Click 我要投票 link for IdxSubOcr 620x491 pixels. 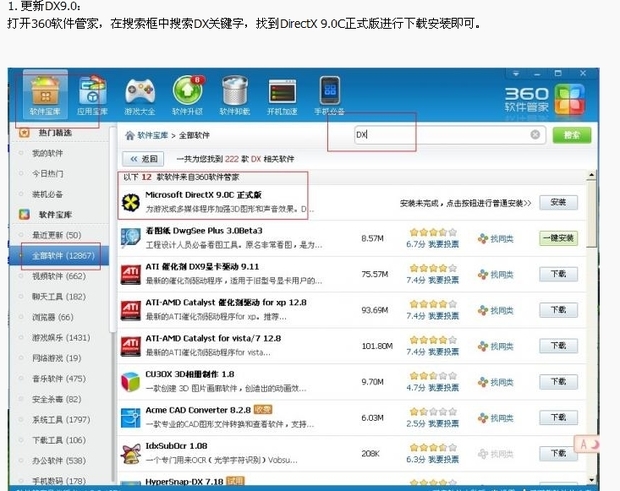coord(444,460)
